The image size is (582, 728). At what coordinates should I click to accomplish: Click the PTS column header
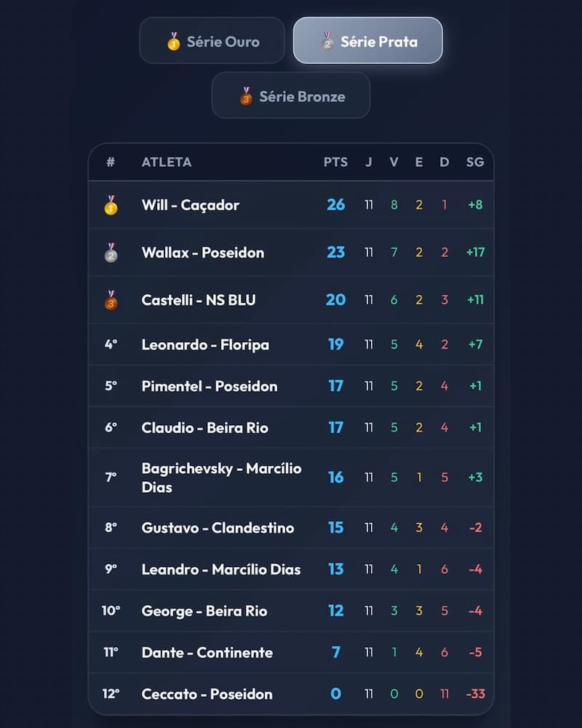pos(335,162)
